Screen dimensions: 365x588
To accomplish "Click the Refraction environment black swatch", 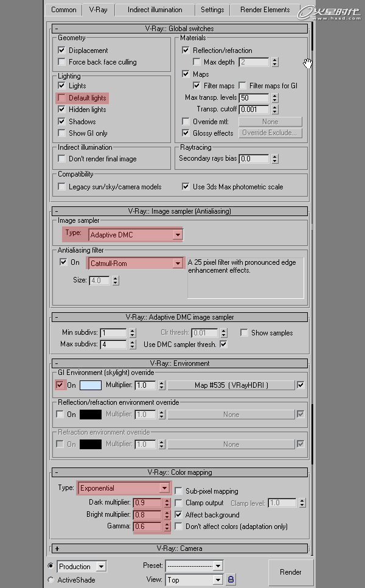I will 90,444.
